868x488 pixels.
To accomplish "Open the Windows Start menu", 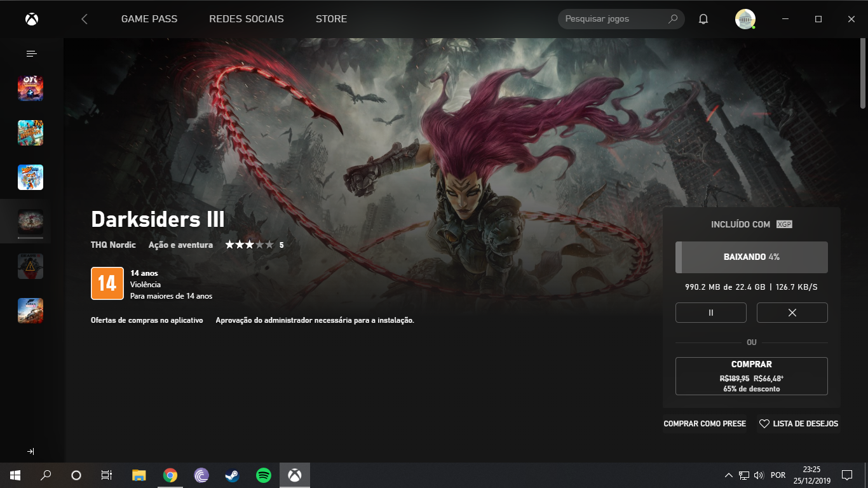I will (x=15, y=475).
